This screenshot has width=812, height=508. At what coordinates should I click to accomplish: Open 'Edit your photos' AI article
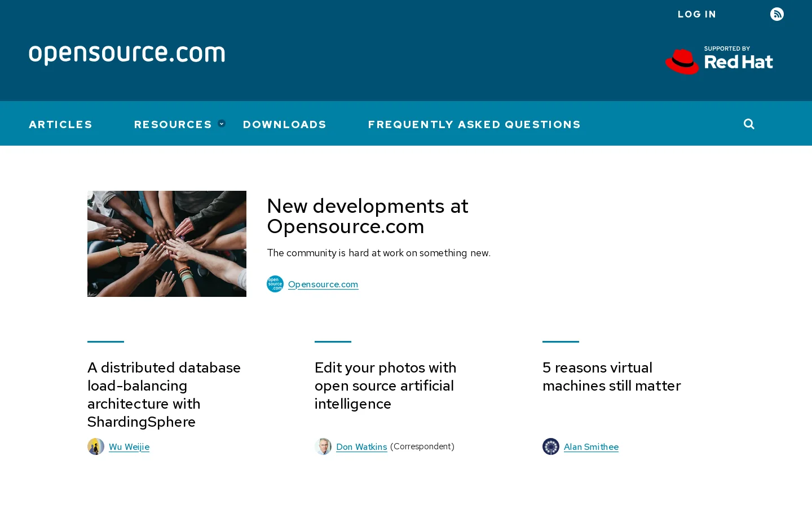386,386
